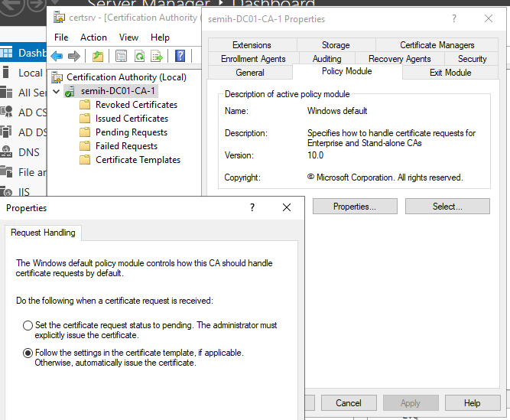The height and width of the screenshot is (420, 510).
Task: Switch to the Auditing tab
Action: click(x=326, y=59)
